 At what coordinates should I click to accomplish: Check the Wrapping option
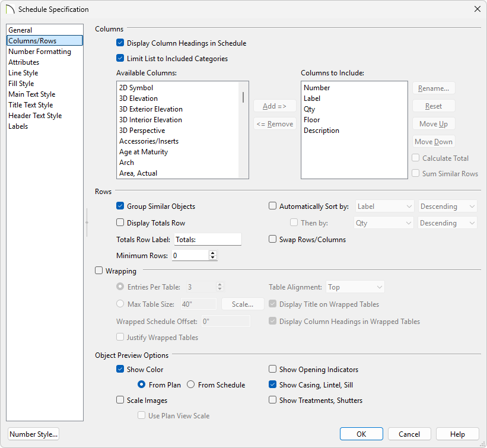click(98, 271)
